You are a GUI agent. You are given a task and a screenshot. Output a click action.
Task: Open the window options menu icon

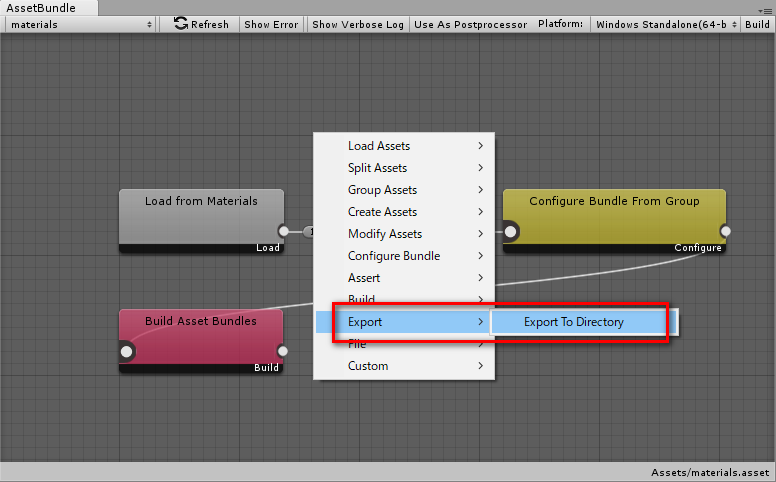point(764,10)
